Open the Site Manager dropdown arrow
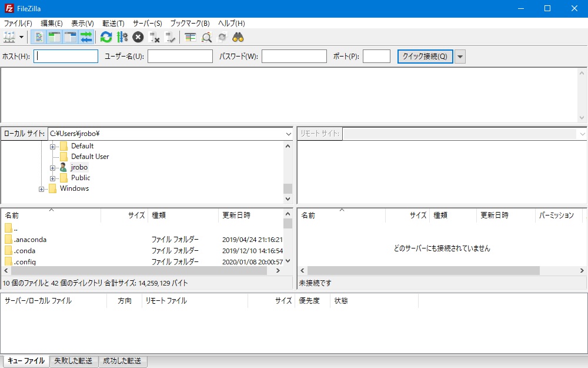Viewport: 588px width, 368px height. coord(21,37)
